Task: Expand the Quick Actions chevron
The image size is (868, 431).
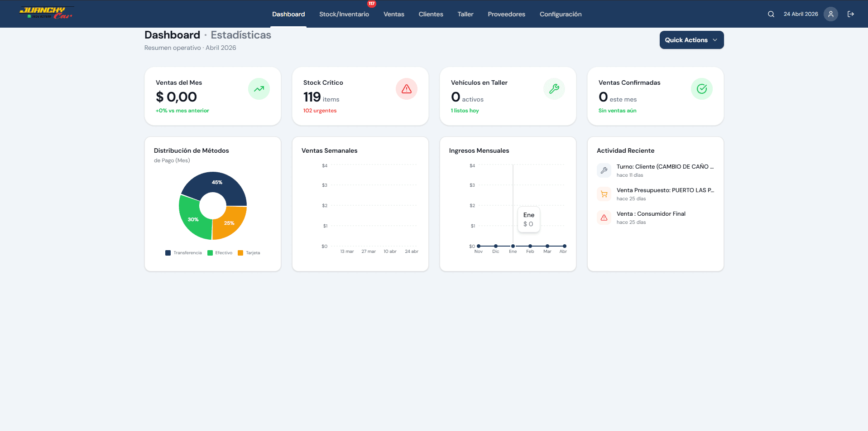Action: (x=715, y=40)
